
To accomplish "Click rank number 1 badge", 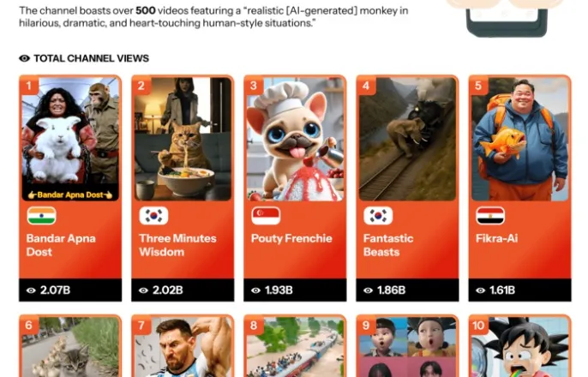I will pos(29,86).
